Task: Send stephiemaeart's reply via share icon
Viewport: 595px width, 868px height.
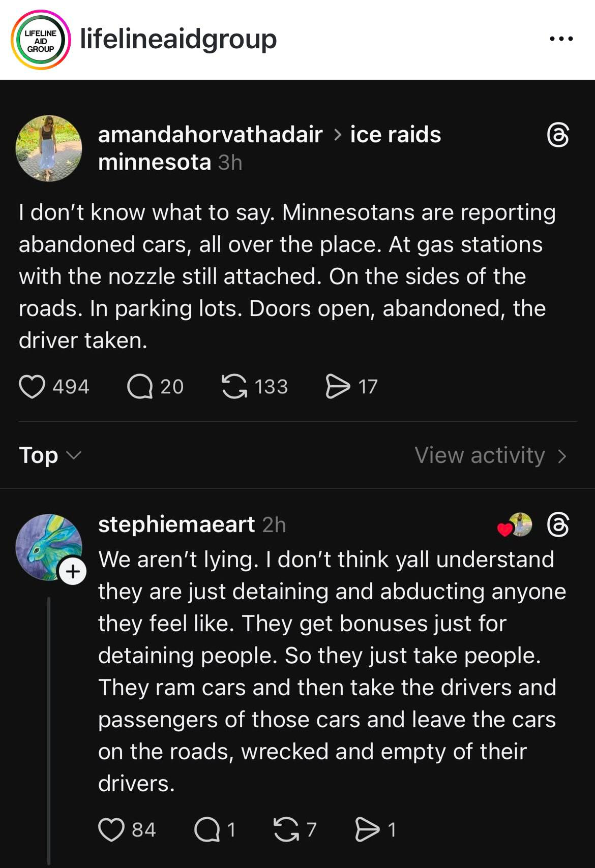Action: click(x=367, y=829)
